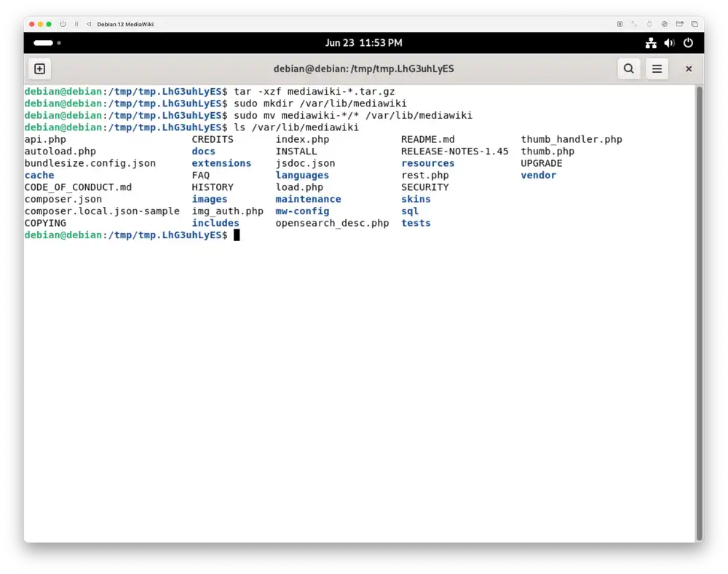Click README.md in the listing
The width and height of the screenshot is (728, 574).
[x=428, y=139]
